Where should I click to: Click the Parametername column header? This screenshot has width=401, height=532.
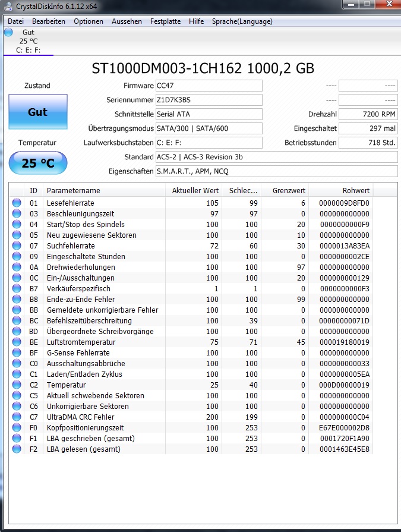104,190
